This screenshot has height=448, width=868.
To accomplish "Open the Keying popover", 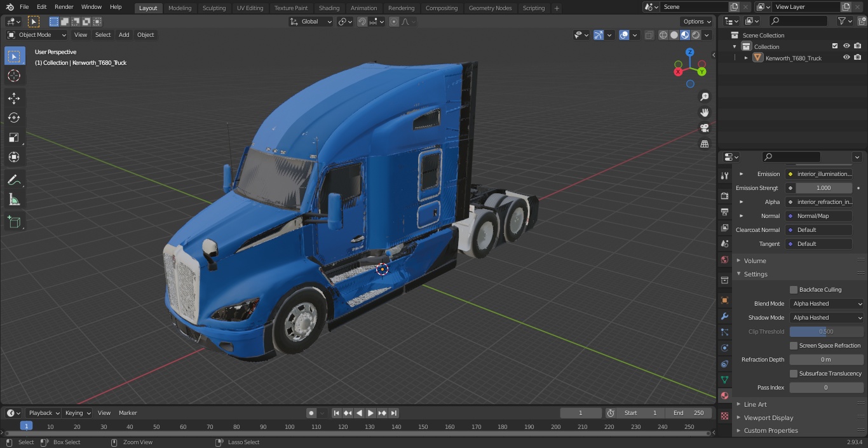I will (x=77, y=413).
